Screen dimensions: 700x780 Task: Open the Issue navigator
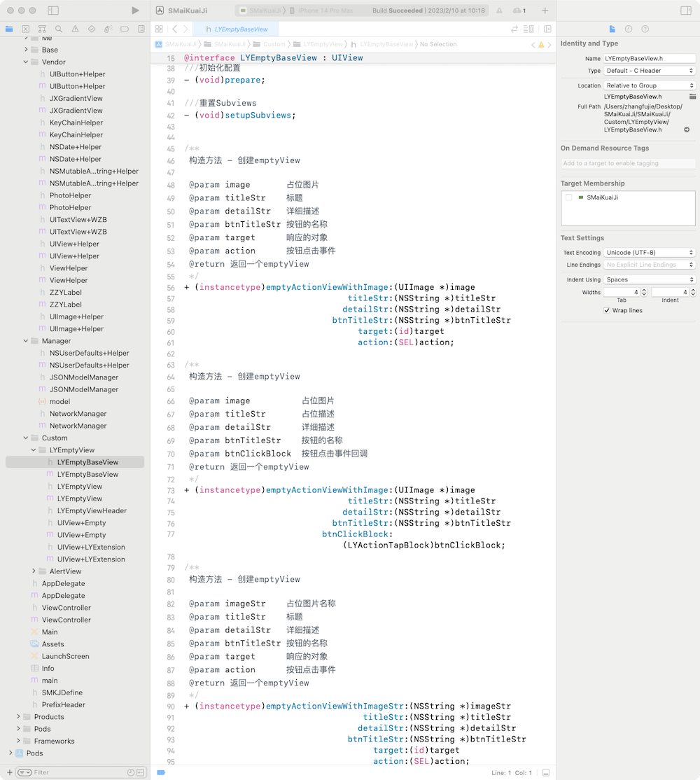point(75,29)
